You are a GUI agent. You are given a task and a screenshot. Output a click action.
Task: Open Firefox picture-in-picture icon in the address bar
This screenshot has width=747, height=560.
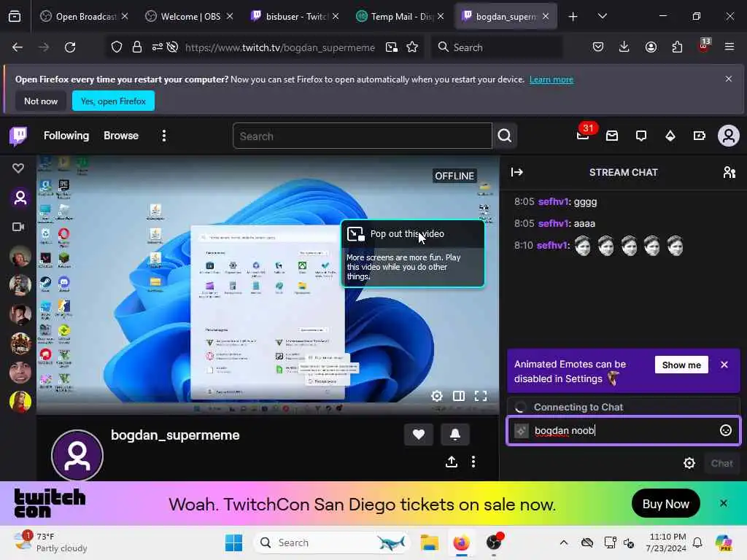[392, 47]
